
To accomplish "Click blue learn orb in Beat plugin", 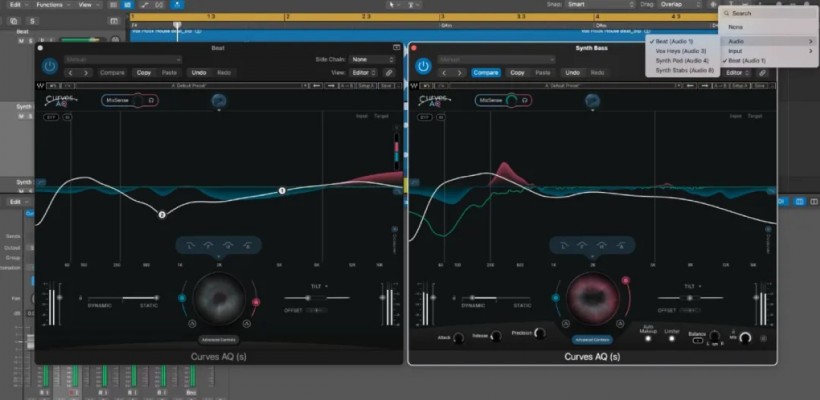I will [219, 100].
